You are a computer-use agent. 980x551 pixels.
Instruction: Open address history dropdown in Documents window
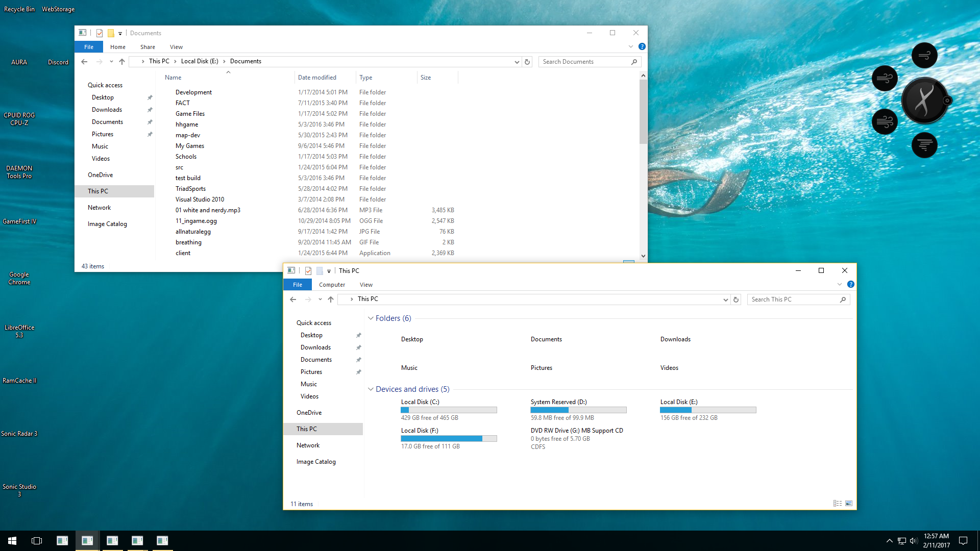click(517, 62)
